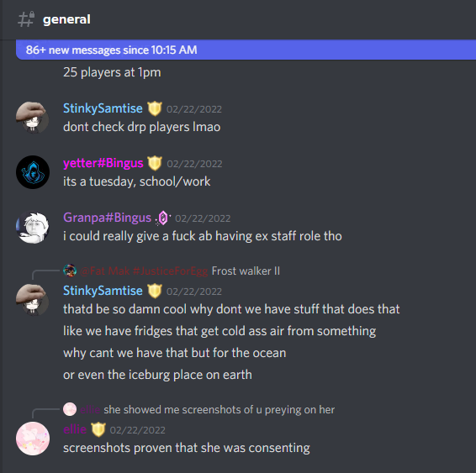Click the general channel hash lock icon
This screenshot has width=476, height=473.
point(26,19)
